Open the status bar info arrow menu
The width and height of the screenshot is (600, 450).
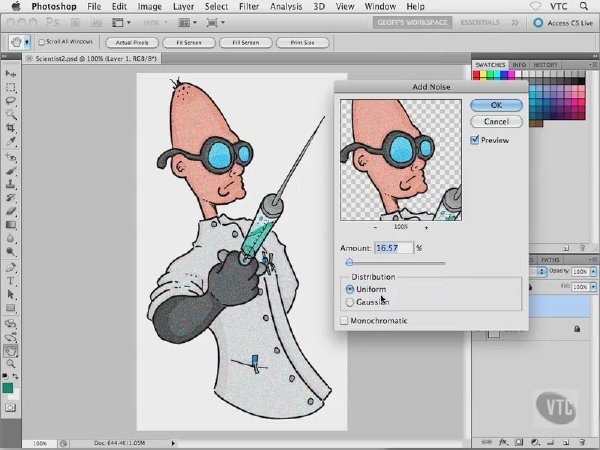(x=173, y=443)
